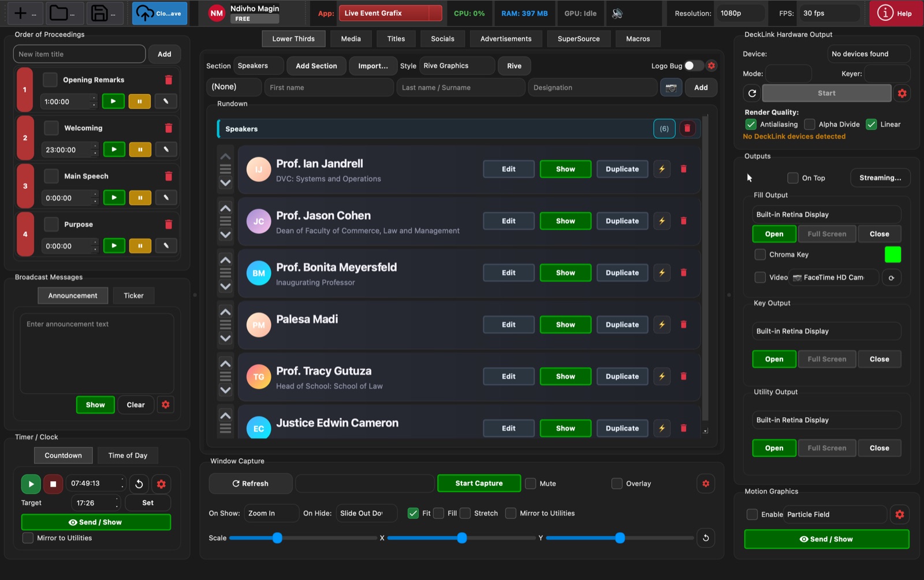
Task: Move Prof. Tracy Gutuza down in rundown
Action: coord(225,390)
